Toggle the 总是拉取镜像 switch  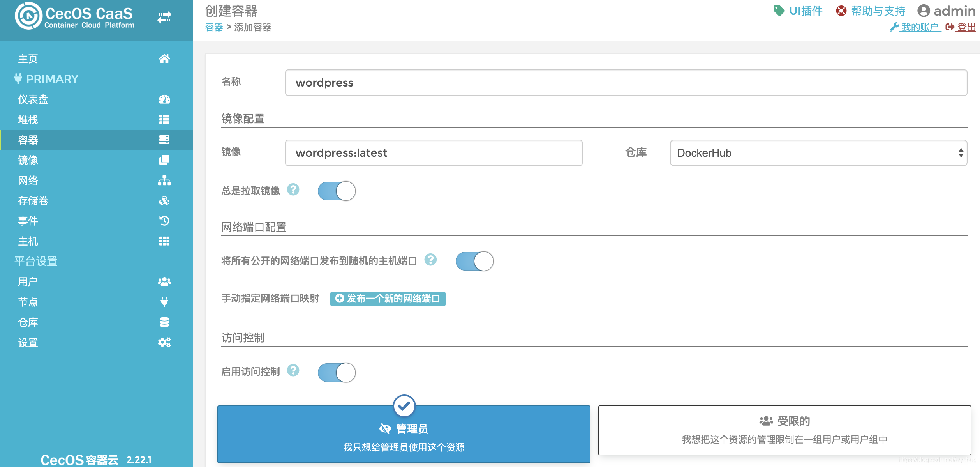pyautogui.click(x=337, y=191)
